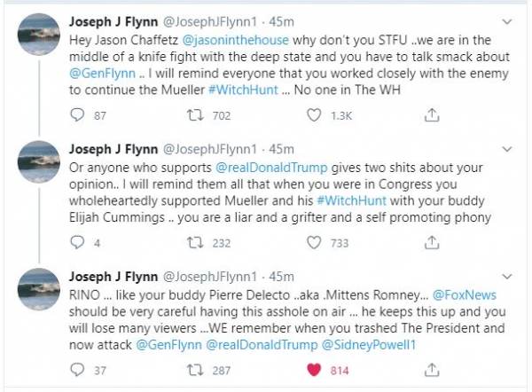Unlike the tweet with 814 likes
532x392 pixels.
tap(314, 370)
